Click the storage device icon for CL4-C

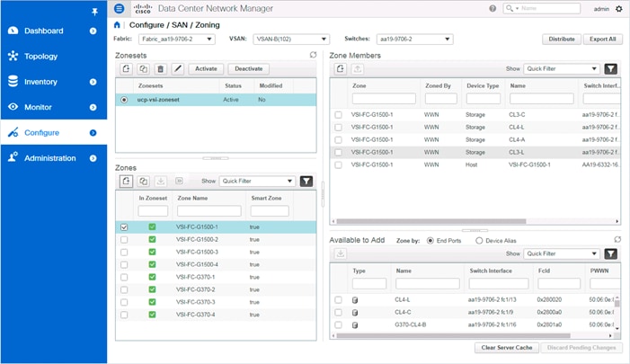click(355, 312)
